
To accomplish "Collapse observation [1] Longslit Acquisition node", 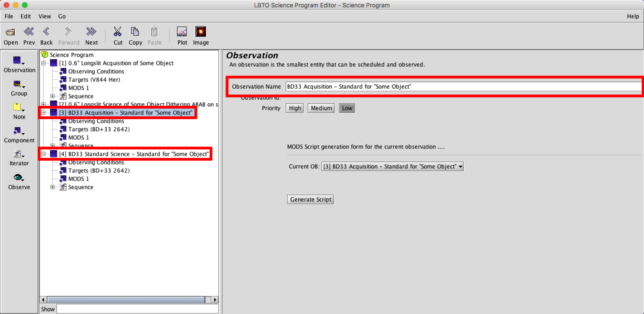I will (43, 63).
